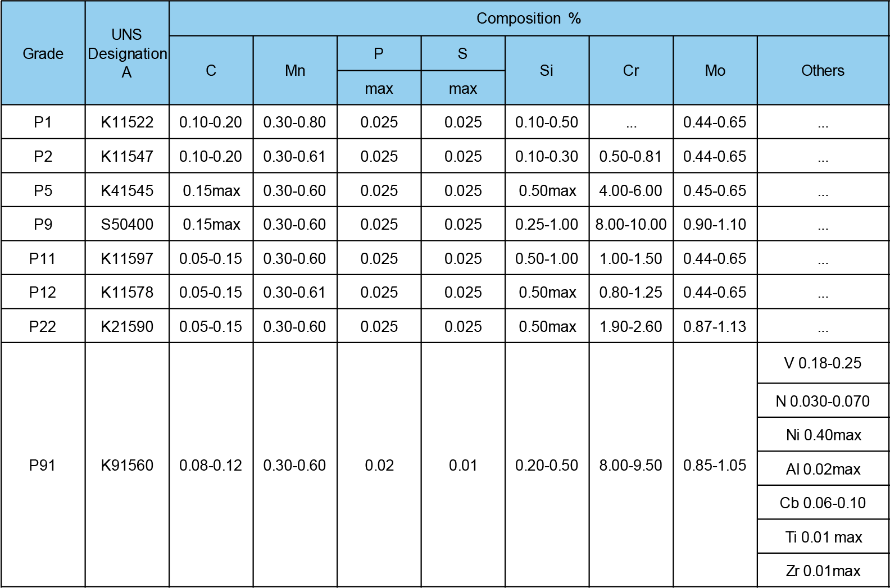Click Cr value 0.50-0.81
Image resolution: width=890 pixels, height=588 pixels.
631,156
